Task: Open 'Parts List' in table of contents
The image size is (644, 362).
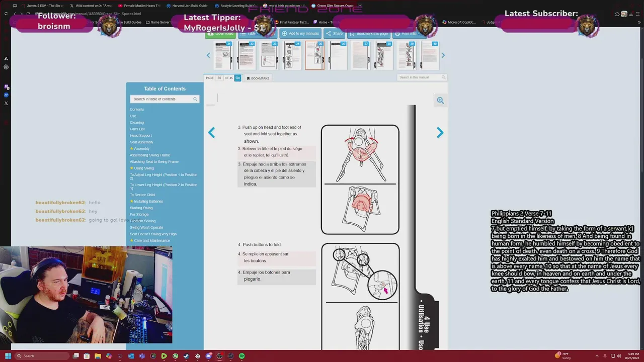Action: click(x=137, y=129)
